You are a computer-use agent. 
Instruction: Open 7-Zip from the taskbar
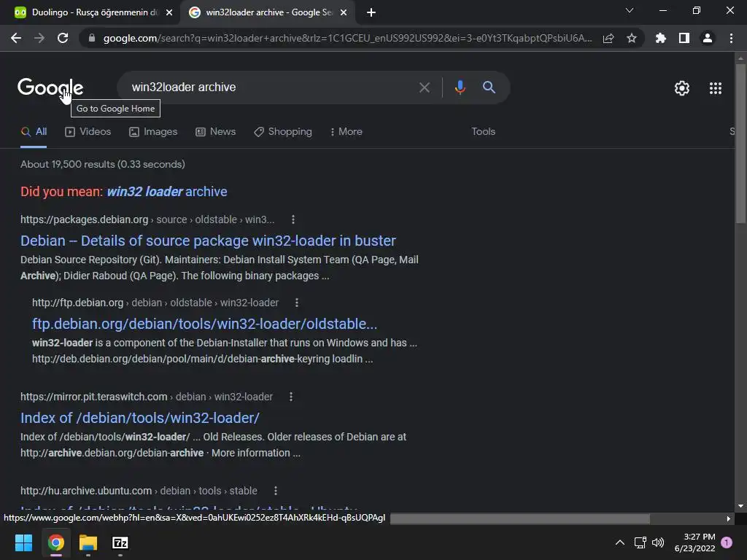coord(120,542)
